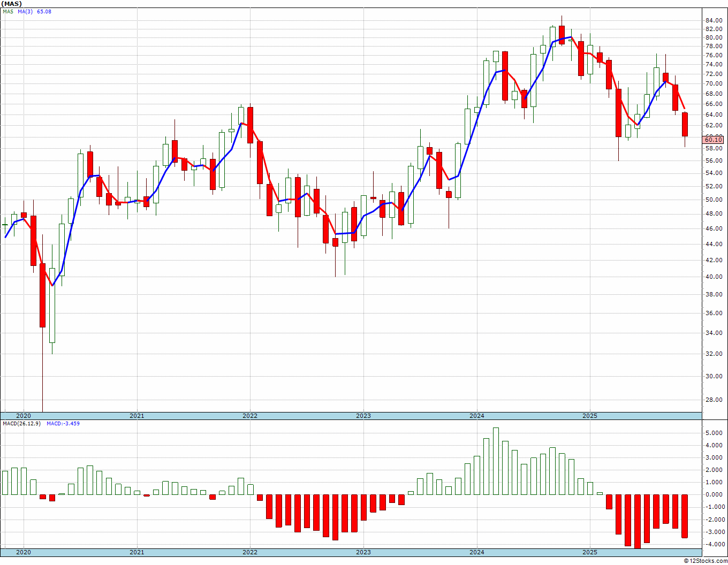This screenshot has width=728, height=565.
Task: Click the 5.000 MACD axis label
Action: (715, 433)
